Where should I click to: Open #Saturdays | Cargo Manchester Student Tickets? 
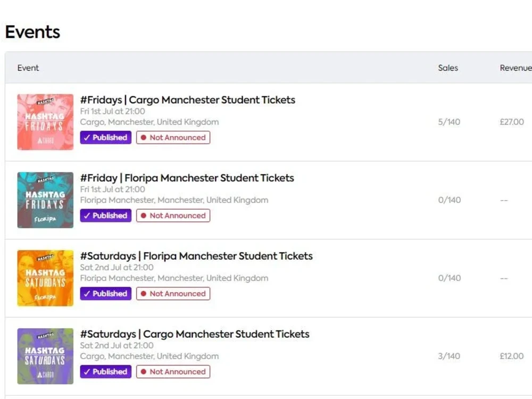[195, 334]
